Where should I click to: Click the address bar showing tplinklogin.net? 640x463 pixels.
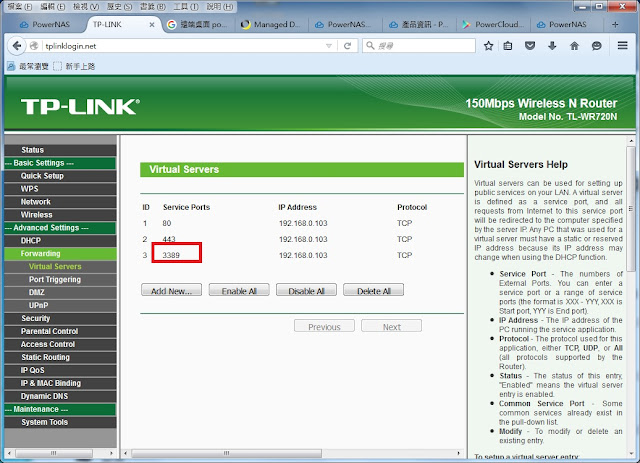(x=184, y=46)
